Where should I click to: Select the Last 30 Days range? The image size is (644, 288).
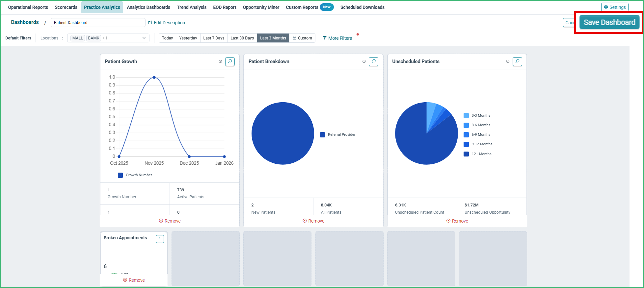[x=242, y=38]
